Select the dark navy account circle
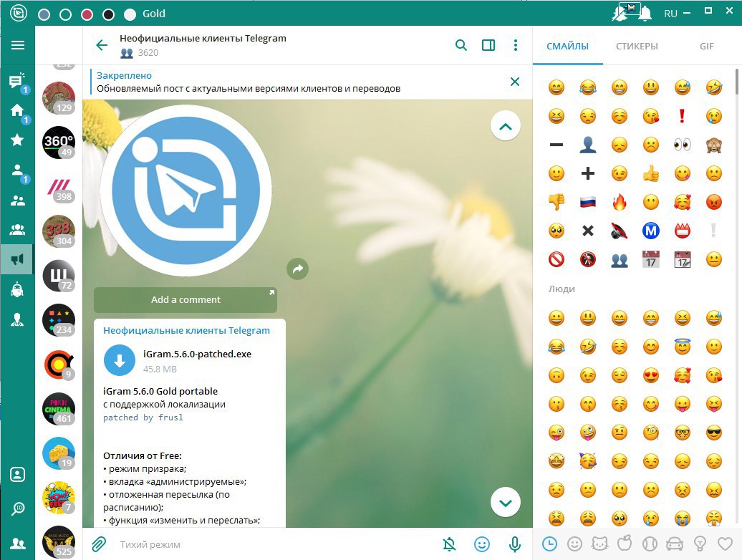The width and height of the screenshot is (742, 560). tap(108, 14)
